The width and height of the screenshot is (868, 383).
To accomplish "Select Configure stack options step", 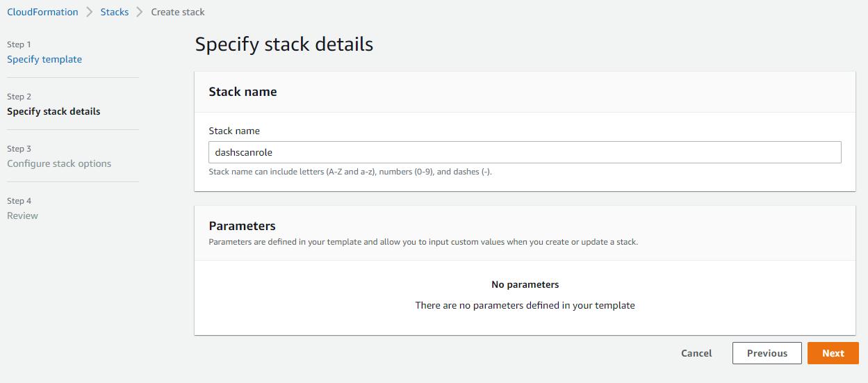I will (59, 163).
